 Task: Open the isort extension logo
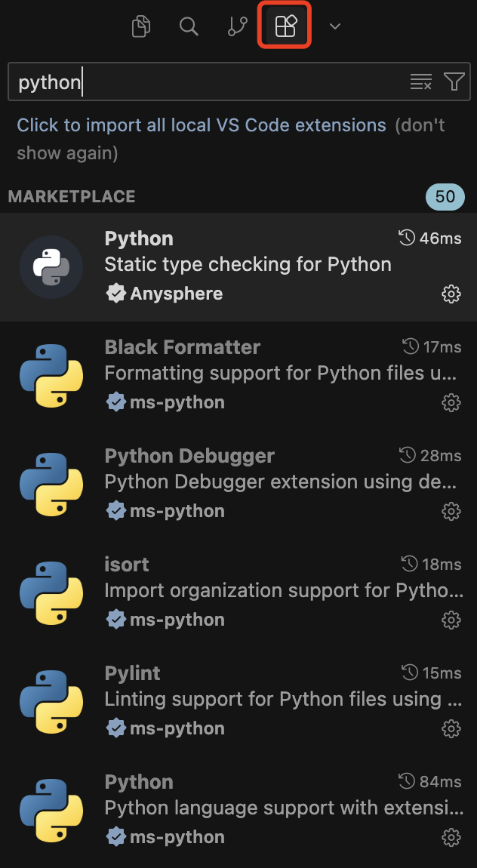(51, 593)
